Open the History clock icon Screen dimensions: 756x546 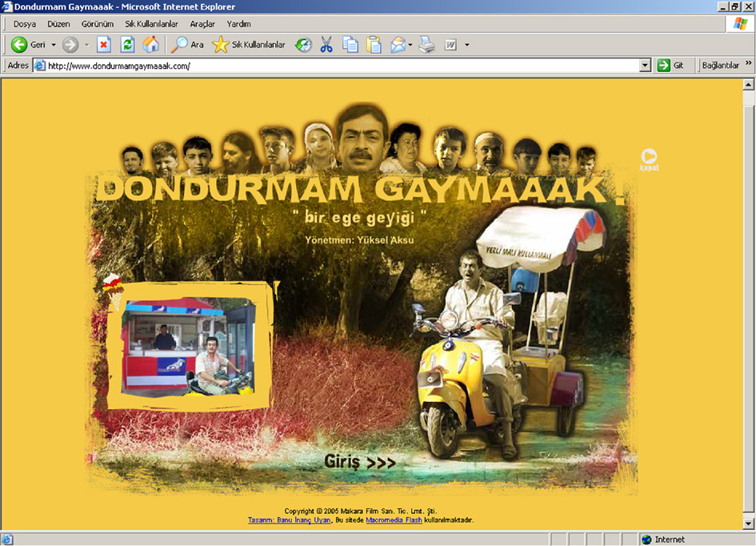click(x=303, y=45)
